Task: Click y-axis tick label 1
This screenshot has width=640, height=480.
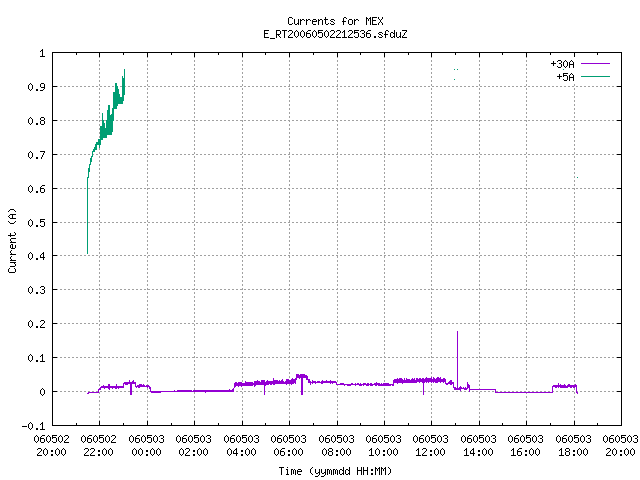Action: [x=42, y=53]
